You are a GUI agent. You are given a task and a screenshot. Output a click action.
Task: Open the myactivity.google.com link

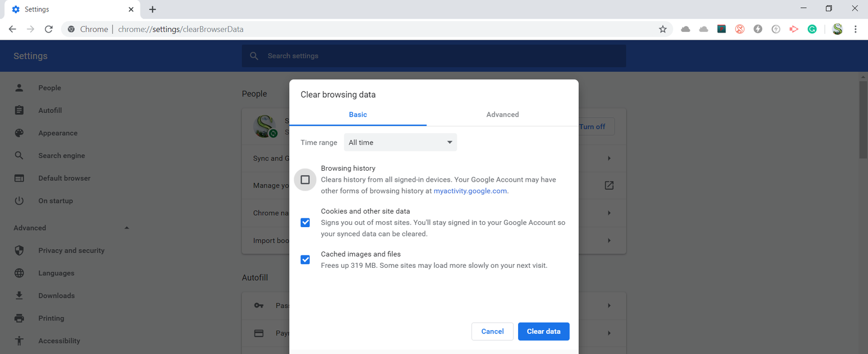click(470, 191)
